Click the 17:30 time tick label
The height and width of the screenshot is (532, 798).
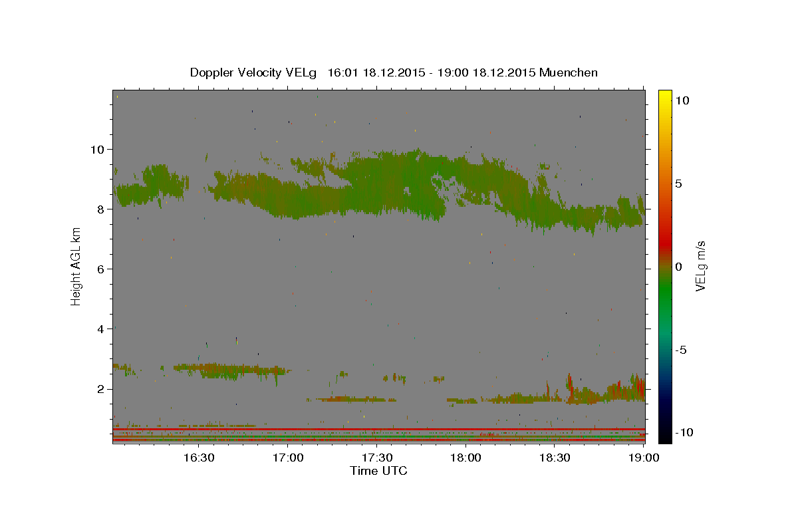point(377,458)
